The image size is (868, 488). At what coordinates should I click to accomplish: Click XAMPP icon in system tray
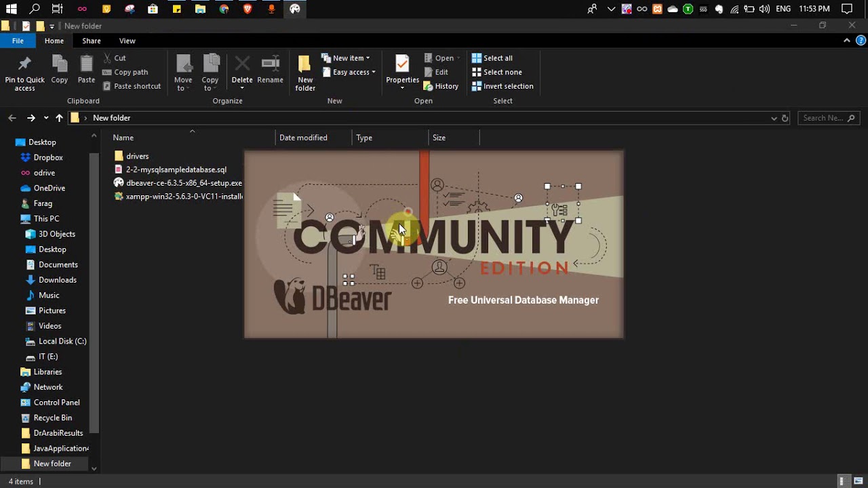click(657, 9)
